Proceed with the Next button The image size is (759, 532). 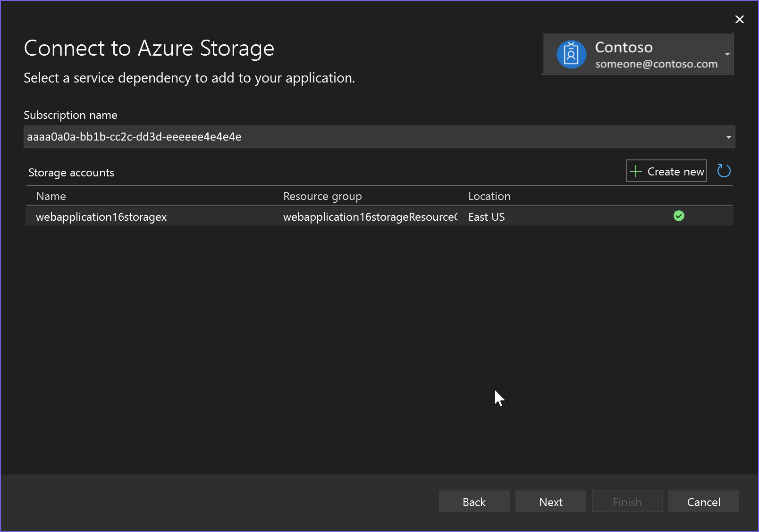[x=550, y=502]
